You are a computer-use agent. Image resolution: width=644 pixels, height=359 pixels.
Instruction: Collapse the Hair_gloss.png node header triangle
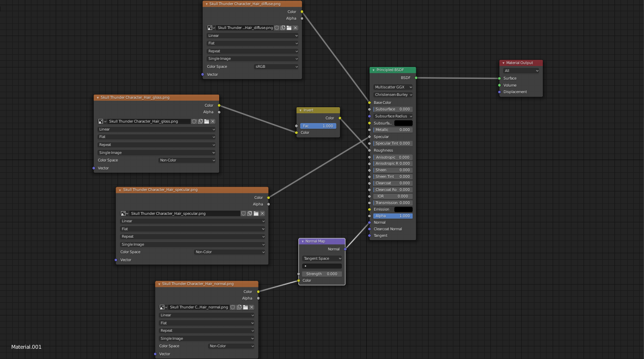click(98, 97)
